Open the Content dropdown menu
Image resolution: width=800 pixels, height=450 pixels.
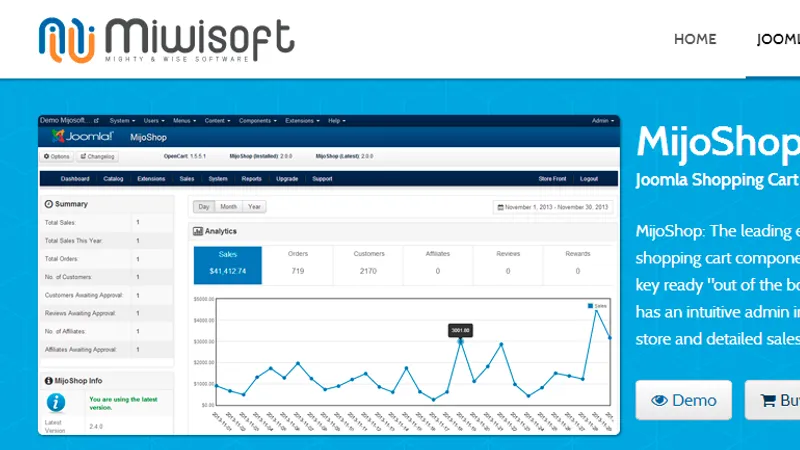[x=217, y=121]
